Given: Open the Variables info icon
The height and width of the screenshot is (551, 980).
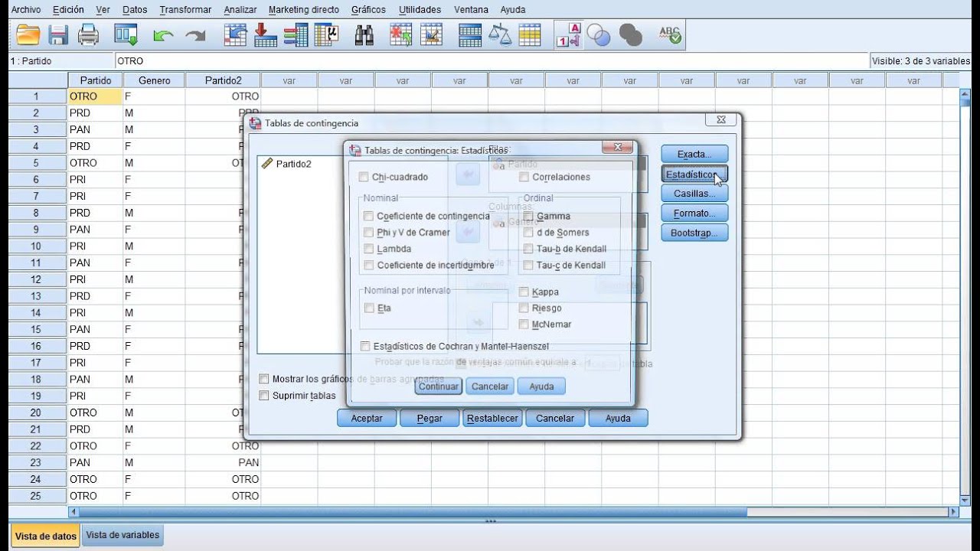Looking at the screenshot, I should click(x=296, y=35).
